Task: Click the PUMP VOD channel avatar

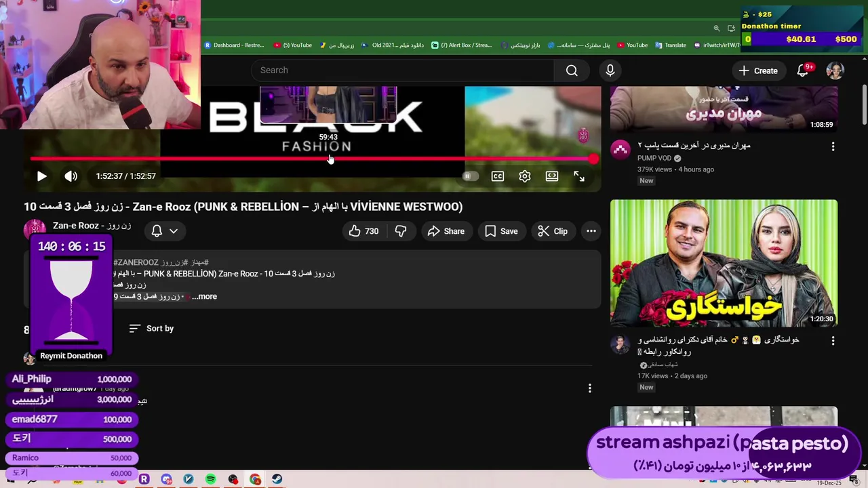Action: click(x=620, y=150)
